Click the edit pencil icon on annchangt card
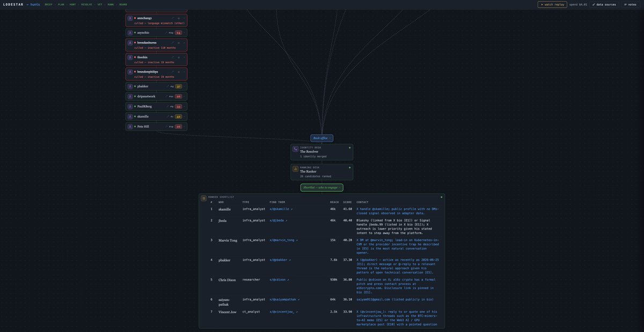The width and height of the screenshot is (644, 332). click(x=173, y=18)
